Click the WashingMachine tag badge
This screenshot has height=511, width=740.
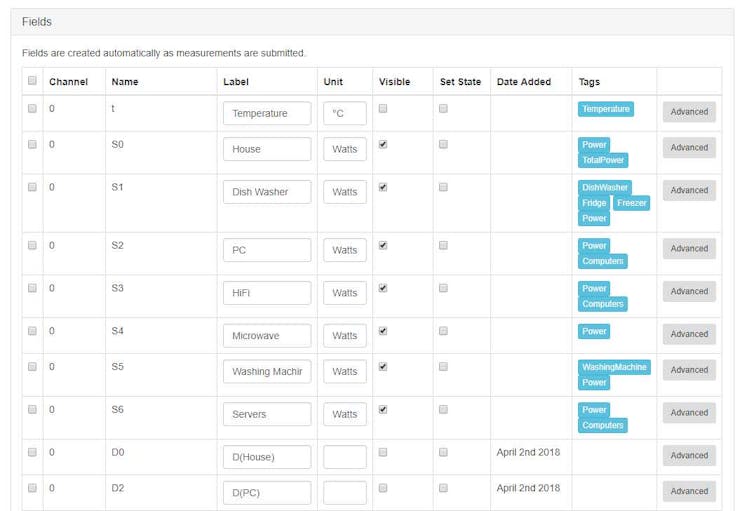(x=614, y=367)
